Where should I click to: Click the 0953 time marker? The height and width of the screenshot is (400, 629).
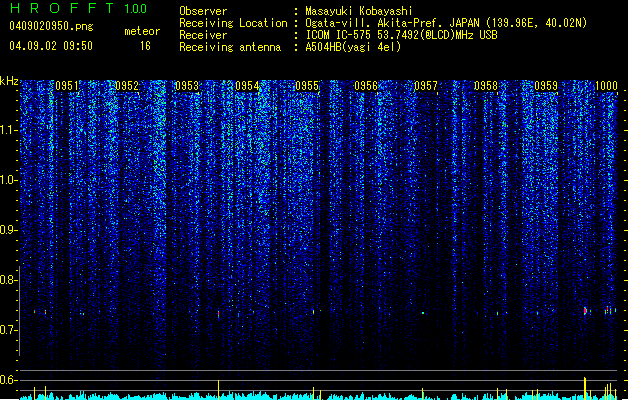187,86
